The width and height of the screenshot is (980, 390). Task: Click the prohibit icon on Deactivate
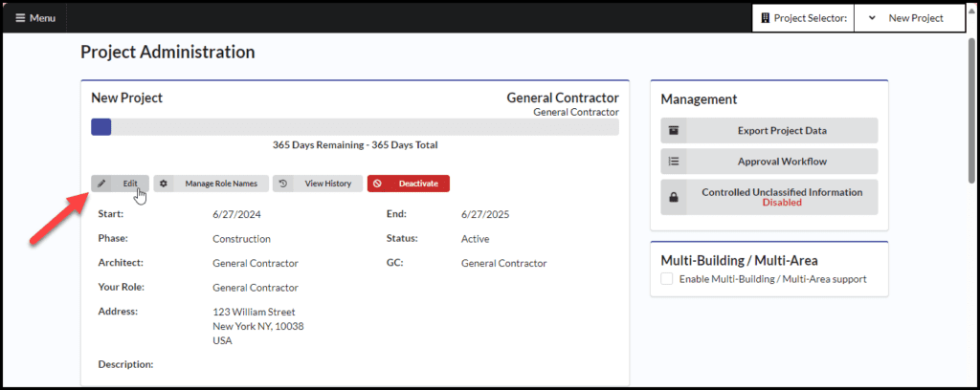(x=377, y=184)
